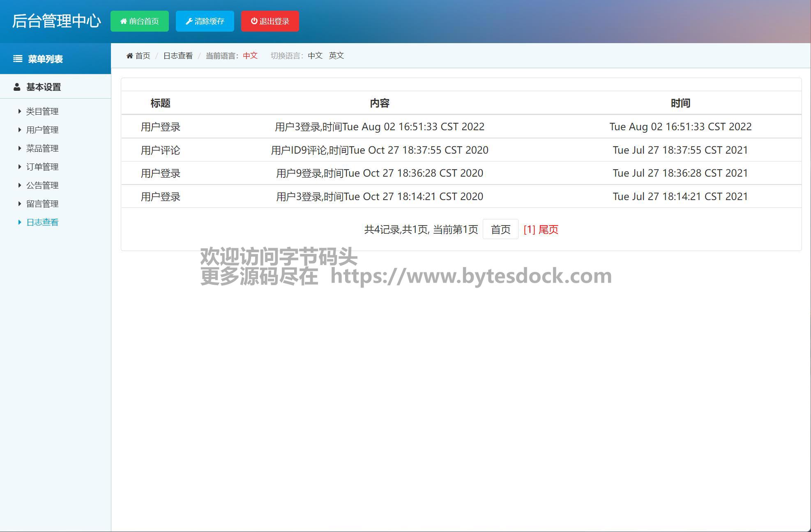Expand the 类目管理 arrow
Screen dimensions: 811x532
[20, 111]
